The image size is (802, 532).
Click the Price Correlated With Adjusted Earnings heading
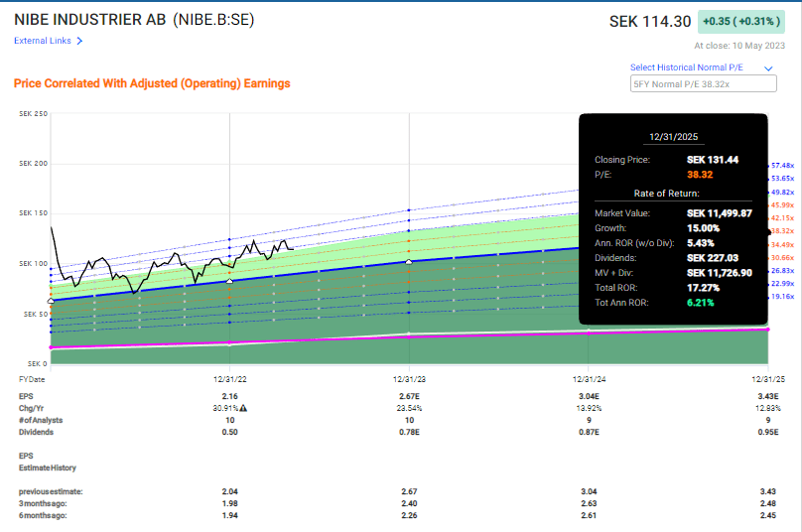tap(152, 83)
